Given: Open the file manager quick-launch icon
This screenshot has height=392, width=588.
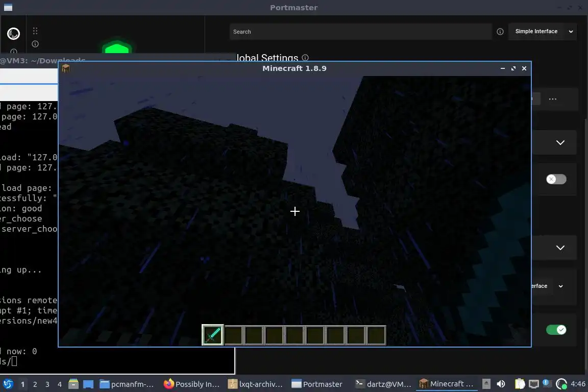Looking at the screenshot, I should (73, 384).
